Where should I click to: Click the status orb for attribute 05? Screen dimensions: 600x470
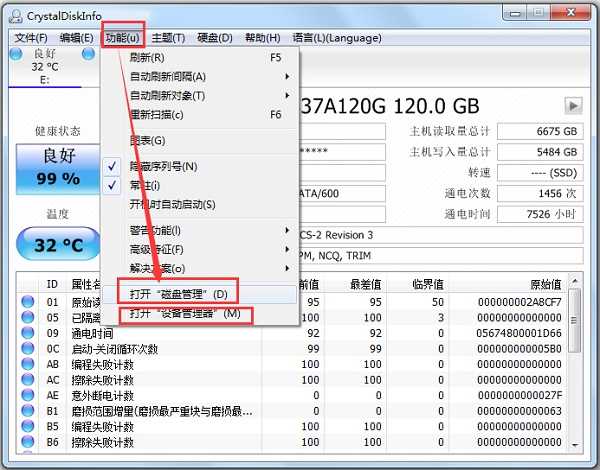coord(28,317)
